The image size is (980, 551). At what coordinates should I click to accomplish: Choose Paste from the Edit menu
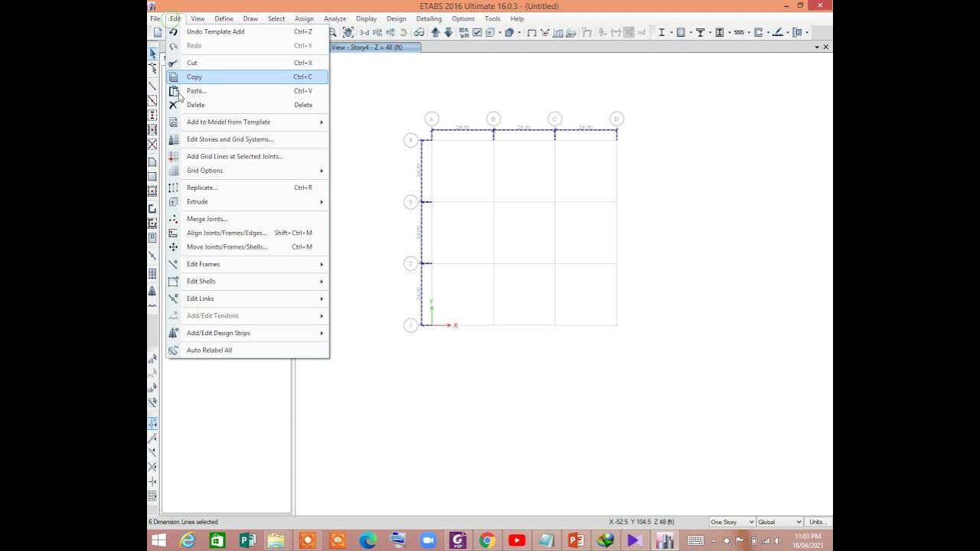click(247, 91)
